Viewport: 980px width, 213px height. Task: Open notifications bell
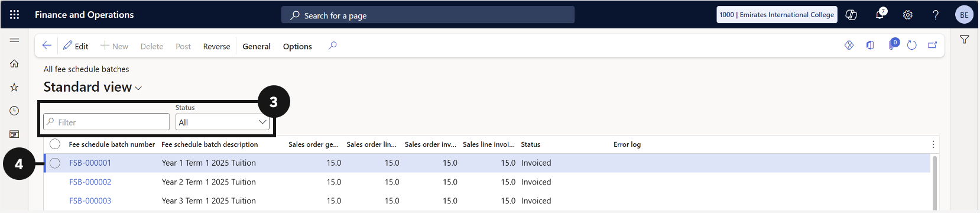tap(880, 14)
